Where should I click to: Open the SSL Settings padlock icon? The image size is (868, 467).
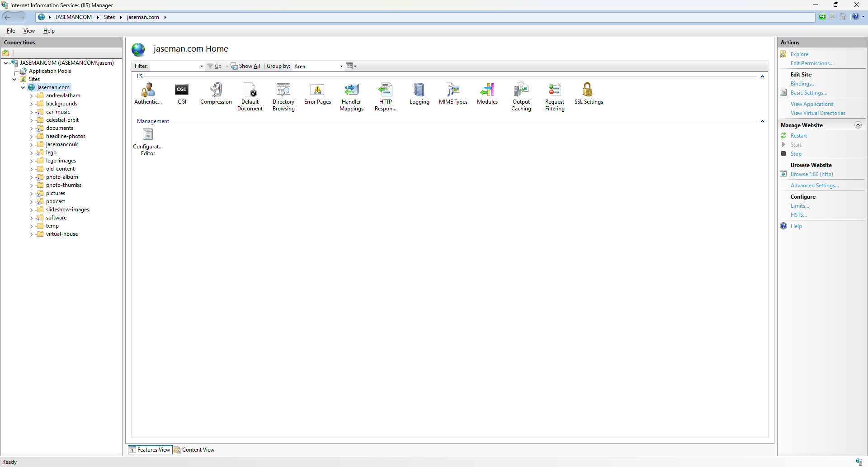(x=587, y=90)
